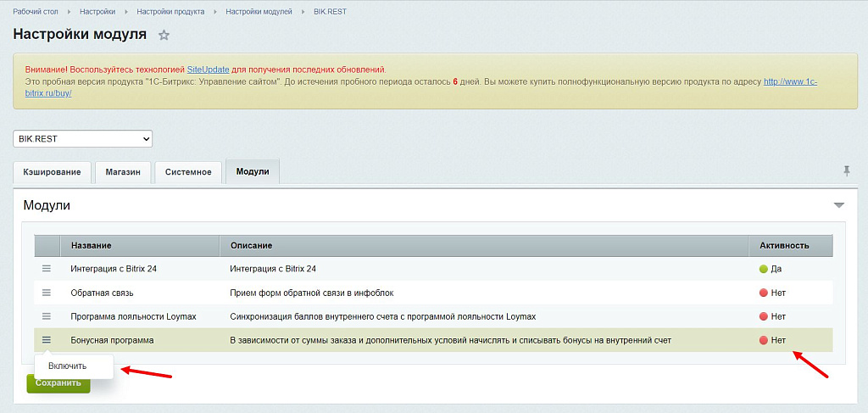This screenshot has height=413, width=868.
Task: Open hamburger menu for Обратная связь row
Action: pos(47,293)
